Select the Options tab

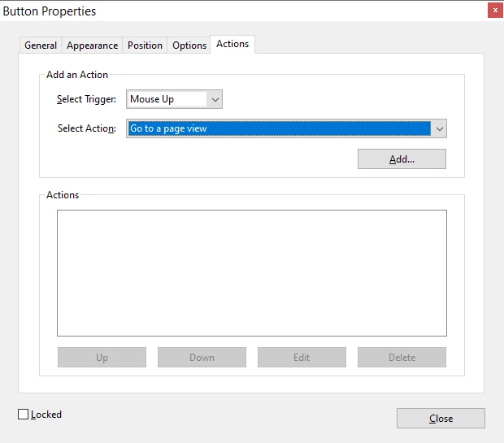tap(189, 46)
